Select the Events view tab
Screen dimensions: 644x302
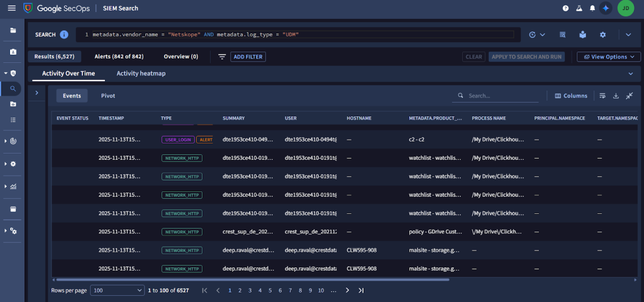coord(72,96)
